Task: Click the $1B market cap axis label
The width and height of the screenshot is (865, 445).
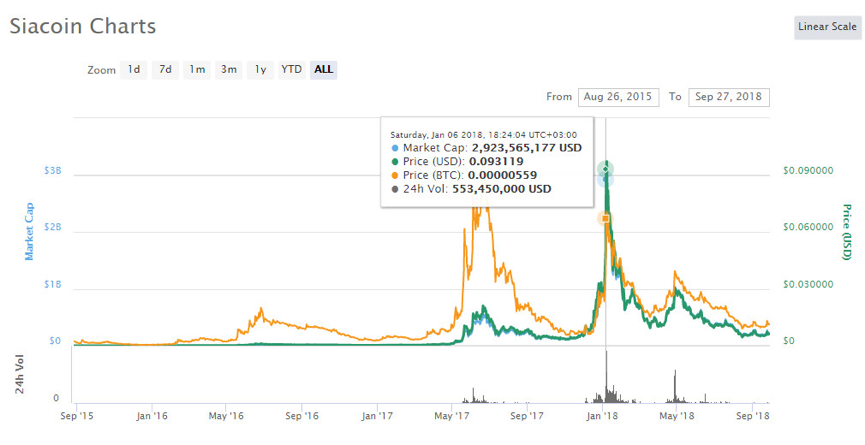Action: [x=52, y=285]
